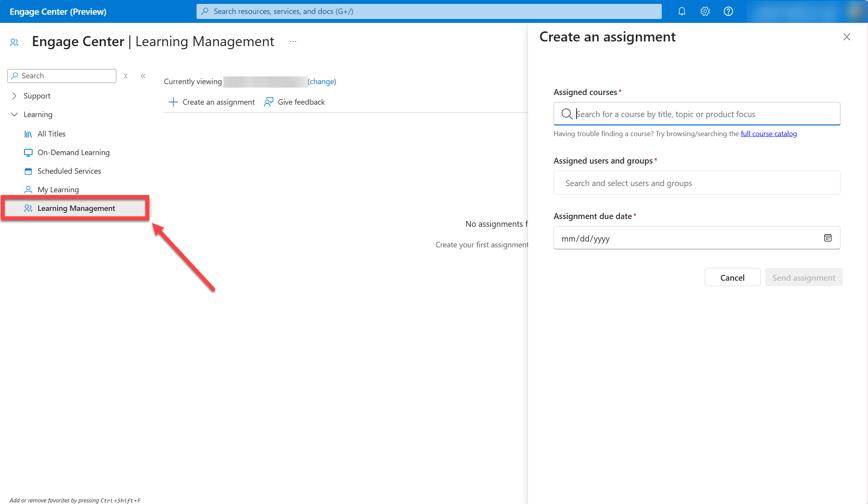868x504 pixels.
Task: Clear the sidebar search with the X icon
Action: tap(126, 76)
